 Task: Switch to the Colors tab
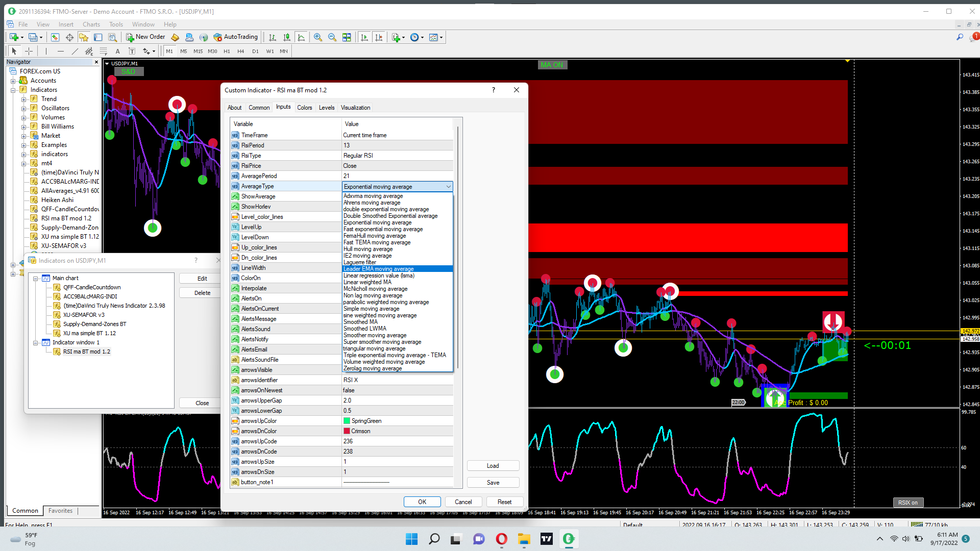[304, 108]
